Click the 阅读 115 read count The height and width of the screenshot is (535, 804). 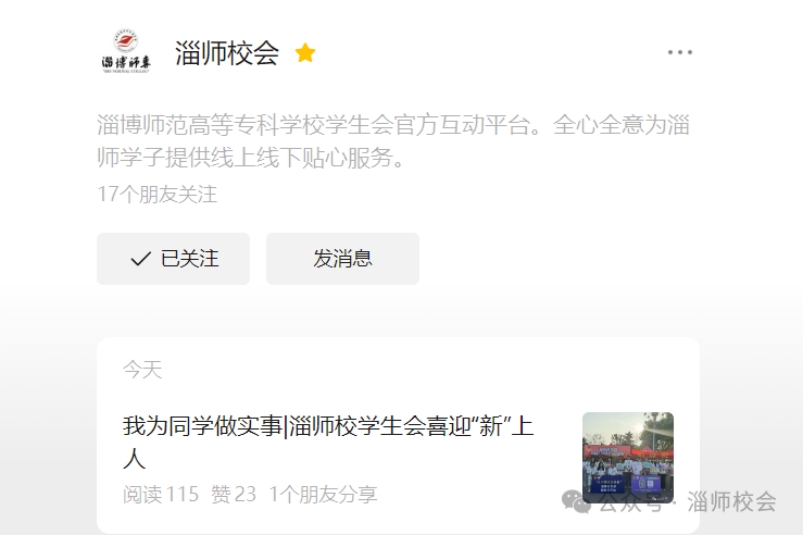pos(160,494)
